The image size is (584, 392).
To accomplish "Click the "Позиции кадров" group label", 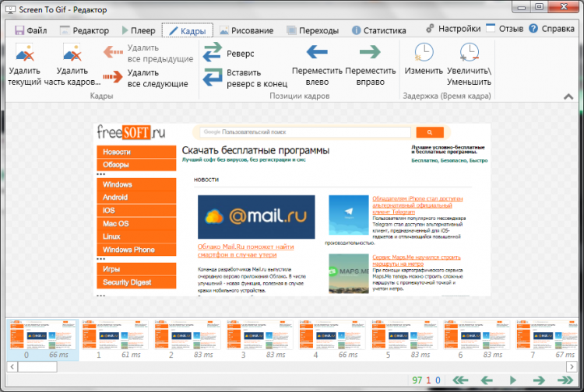I will 300,96.
